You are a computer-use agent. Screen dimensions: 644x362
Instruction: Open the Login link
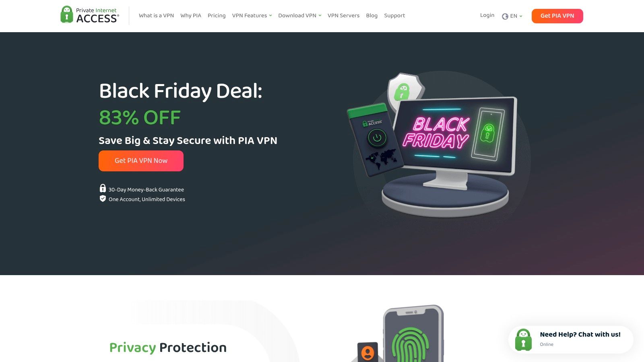pos(487,15)
